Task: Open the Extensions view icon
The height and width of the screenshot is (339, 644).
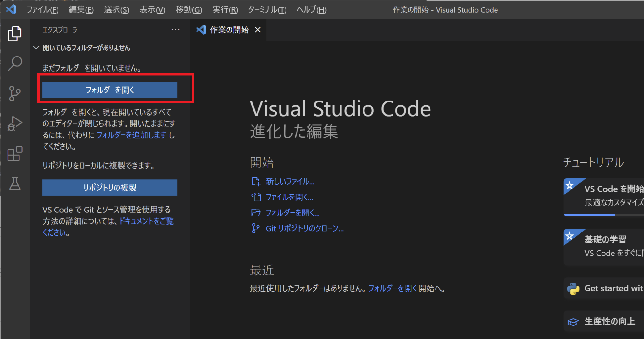Action: tap(14, 154)
